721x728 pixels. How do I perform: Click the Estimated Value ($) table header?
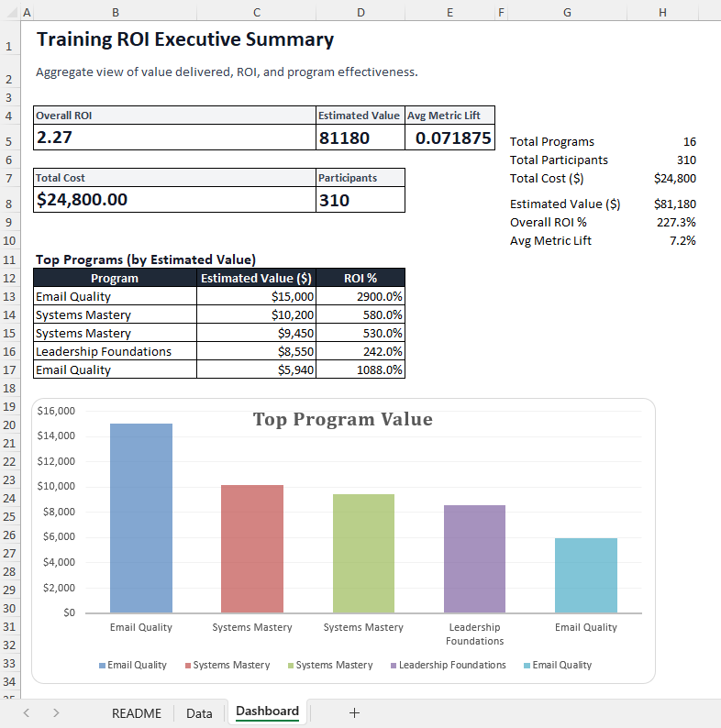(x=257, y=278)
